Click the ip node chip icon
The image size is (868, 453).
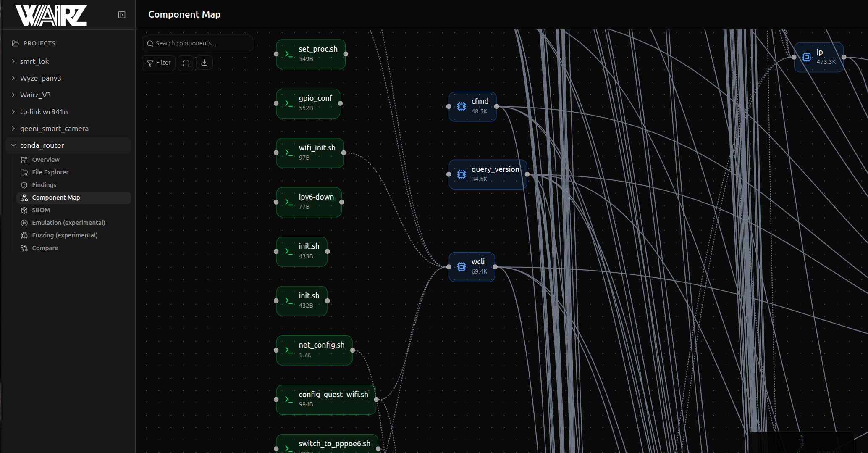(x=807, y=57)
